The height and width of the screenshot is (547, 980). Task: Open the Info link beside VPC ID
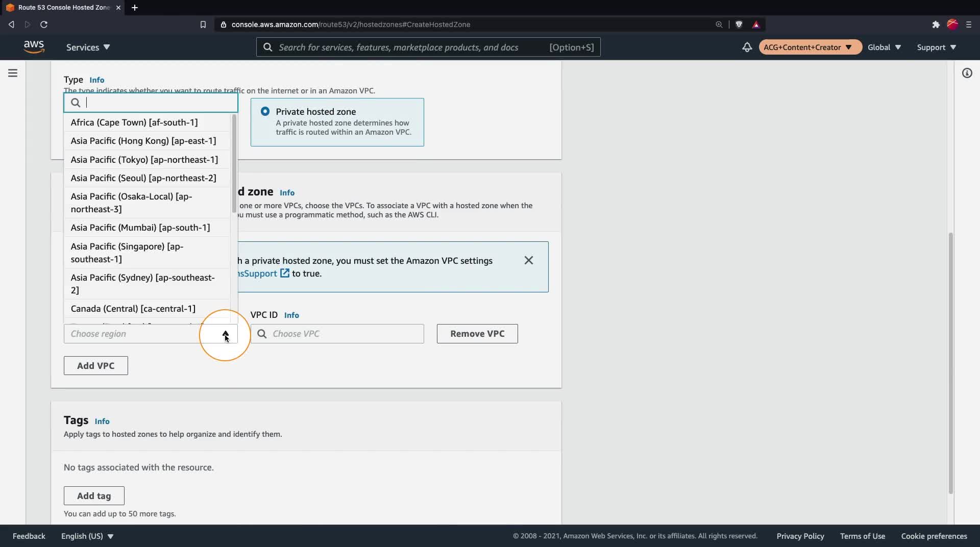point(291,315)
